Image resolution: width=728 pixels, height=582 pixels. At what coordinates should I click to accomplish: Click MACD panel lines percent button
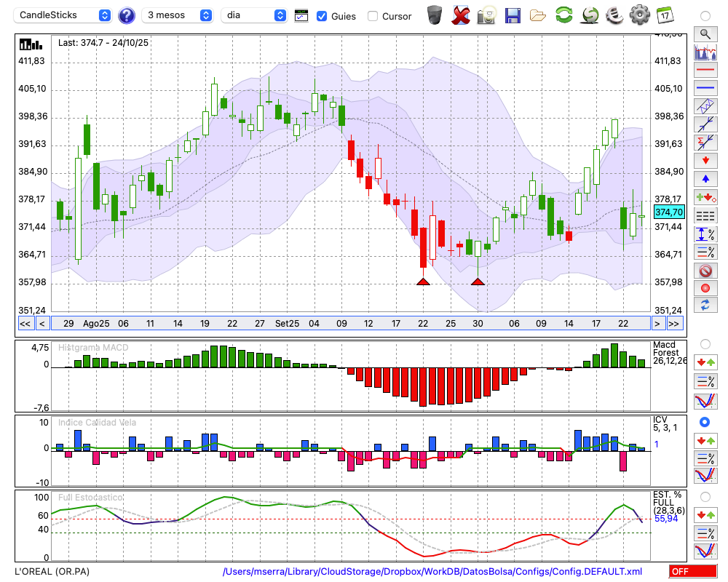click(705, 381)
